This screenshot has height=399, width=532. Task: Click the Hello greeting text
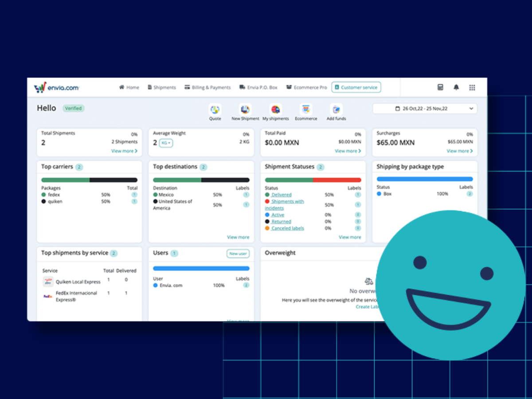tap(47, 108)
